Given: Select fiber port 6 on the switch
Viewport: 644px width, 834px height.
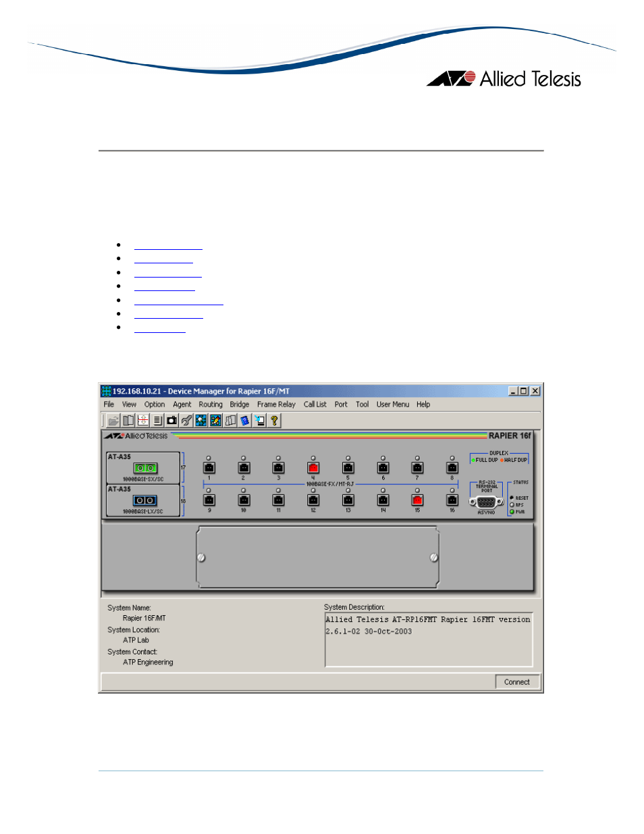Looking at the screenshot, I should click(383, 467).
